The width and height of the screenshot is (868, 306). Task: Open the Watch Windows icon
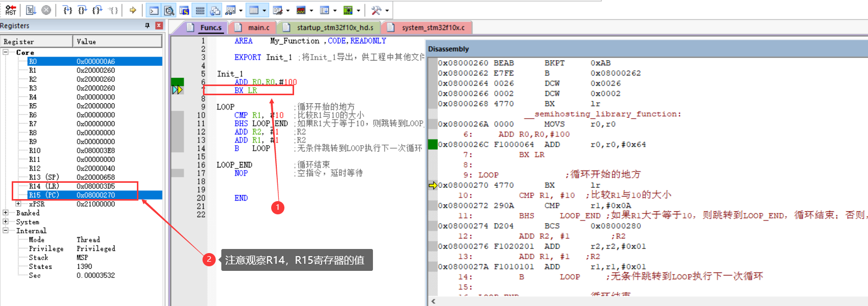[230, 10]
